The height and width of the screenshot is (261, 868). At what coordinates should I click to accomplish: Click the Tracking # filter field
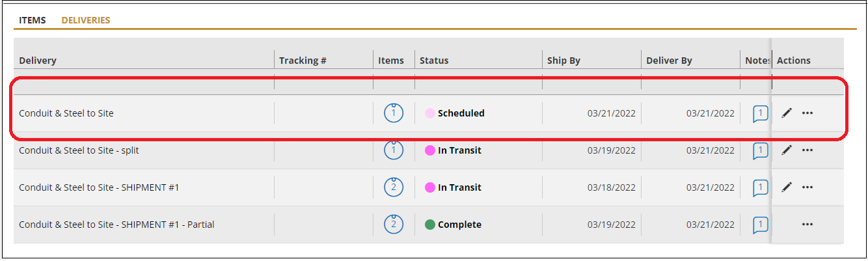tap(323, 83)
